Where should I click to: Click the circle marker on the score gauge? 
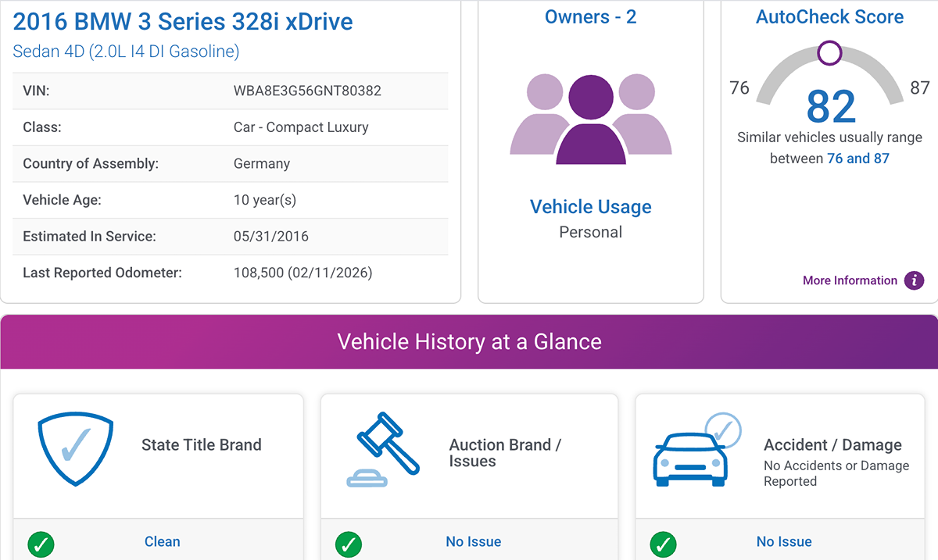click(x=829, y=53)
